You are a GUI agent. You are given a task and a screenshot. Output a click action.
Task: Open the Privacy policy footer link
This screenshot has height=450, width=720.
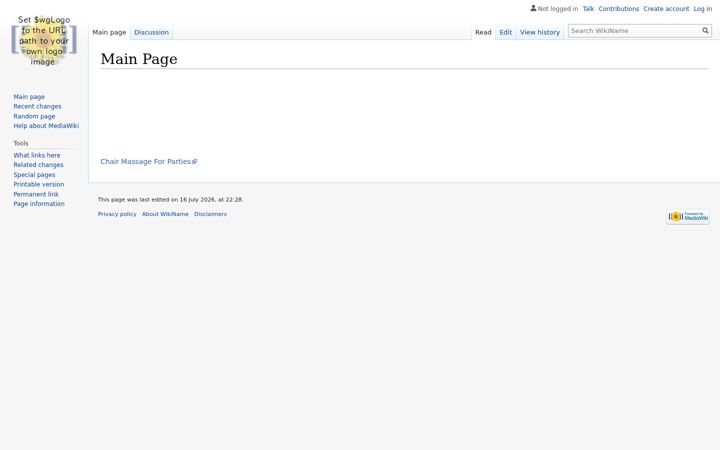point(117,214)
